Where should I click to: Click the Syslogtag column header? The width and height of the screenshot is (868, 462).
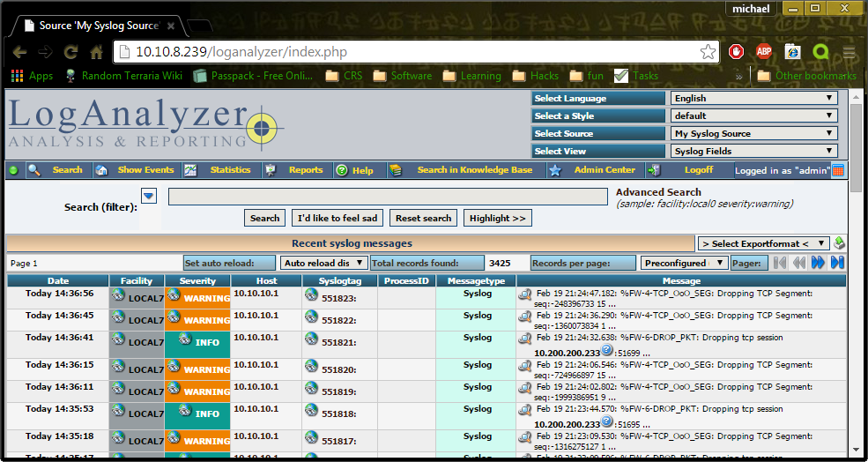point(340,281)
